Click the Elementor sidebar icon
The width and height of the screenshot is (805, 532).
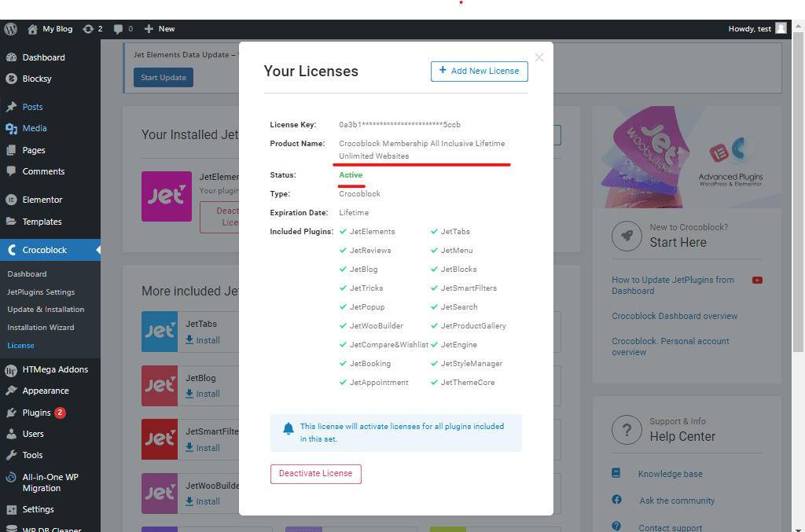click(11, 200)
